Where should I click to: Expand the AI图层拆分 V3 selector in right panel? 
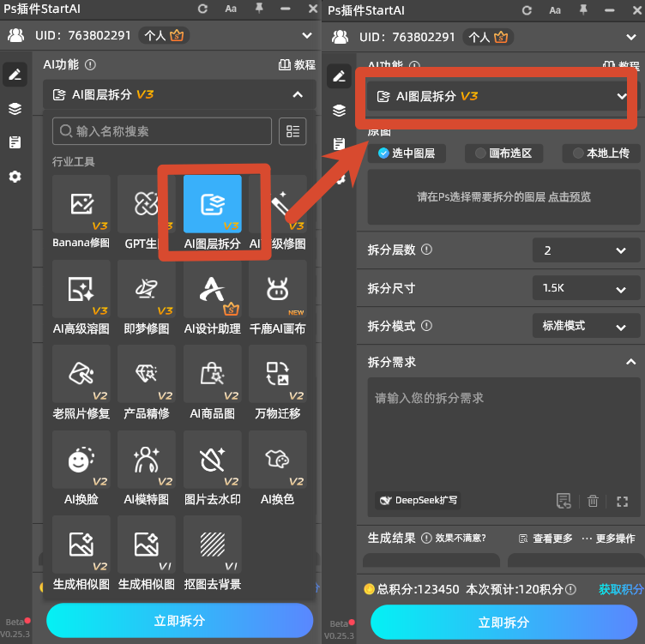point(621,96)
